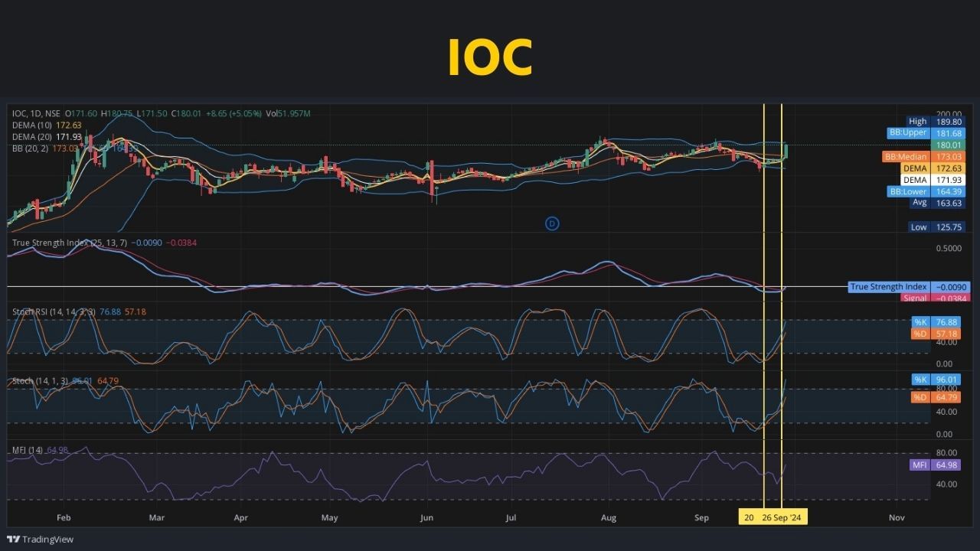Click the 200.00 price scale label

click(947, 114)
